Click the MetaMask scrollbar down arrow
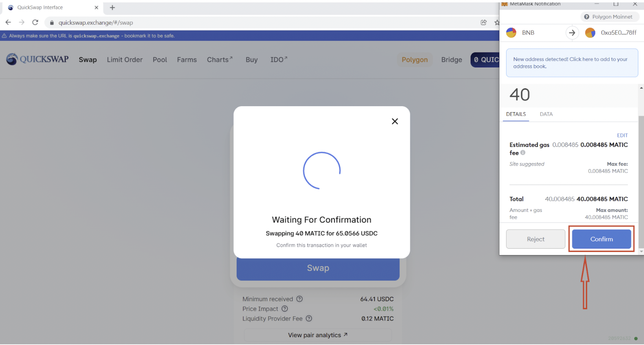The width and height of the screenshot is (644, 345). [x=641, y=251]
